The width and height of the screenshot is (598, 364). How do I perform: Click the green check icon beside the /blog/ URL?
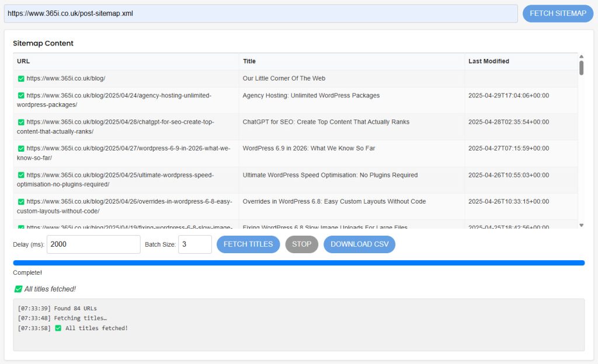click(21, 78)
